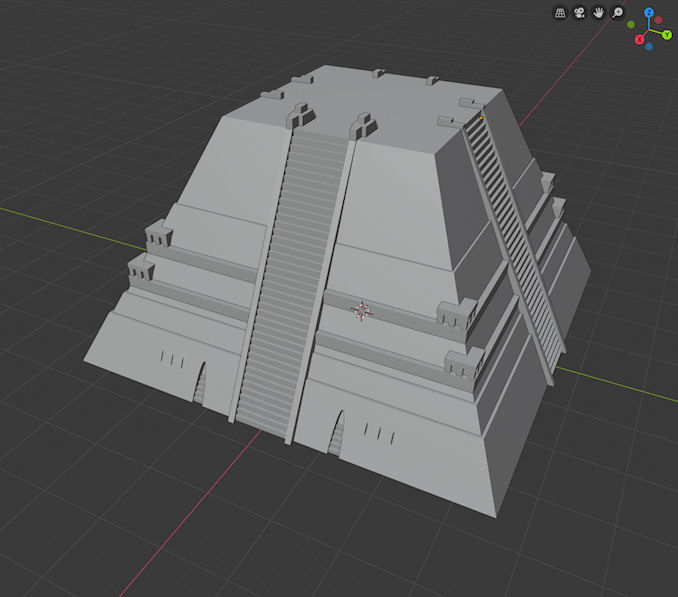Click the dim red negative X gizmo dot
678x597 pixels.
click(659, 20)
